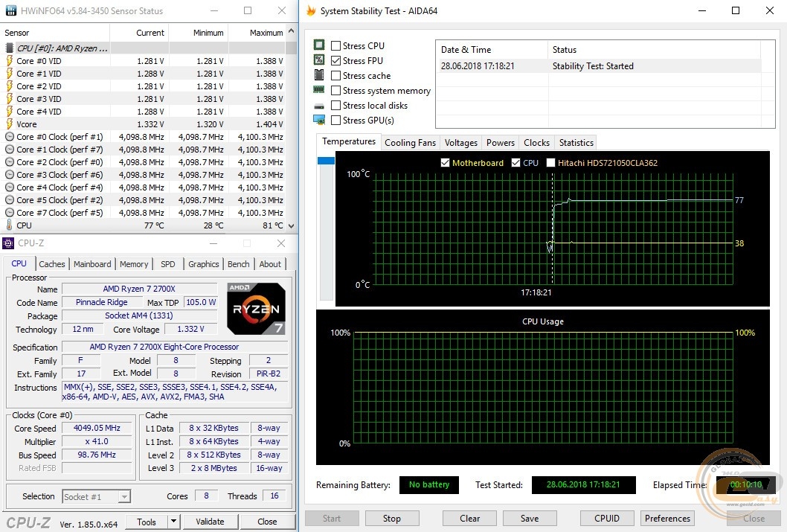The height and width of the screenshot is (532, 787).
Task: Click the Validate button in CPU-Z
Action: pyautogui.click(x=210, y=522)
